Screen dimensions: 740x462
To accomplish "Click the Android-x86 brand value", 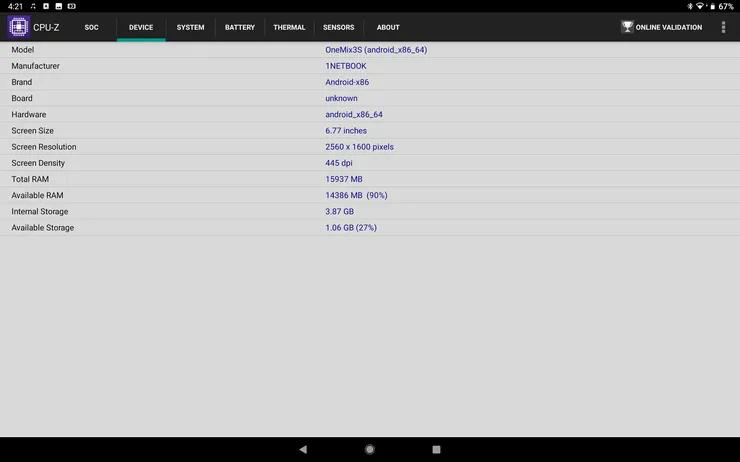I will pyautogui.click(x=347, y=82).
